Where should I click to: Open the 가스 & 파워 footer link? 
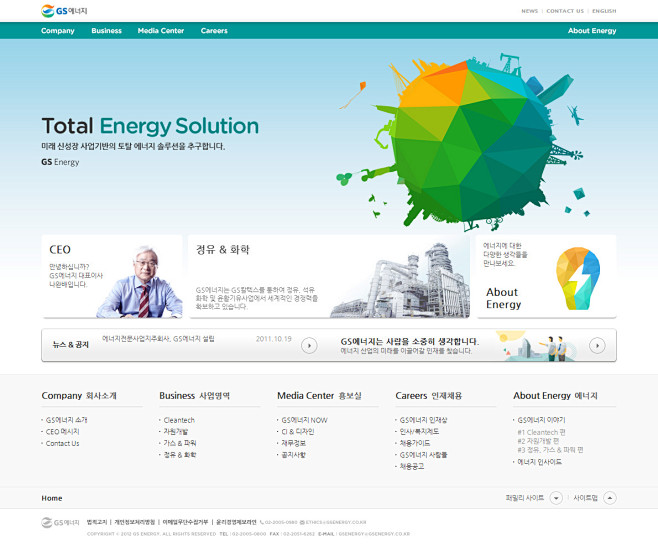click(180, 443)
